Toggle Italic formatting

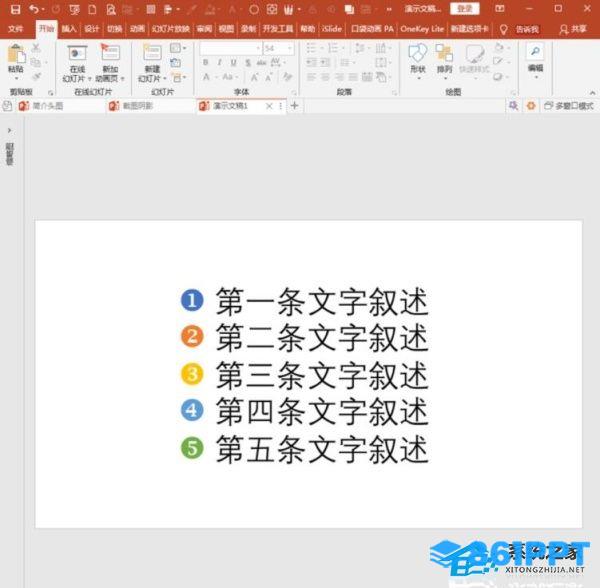point(219,62)
